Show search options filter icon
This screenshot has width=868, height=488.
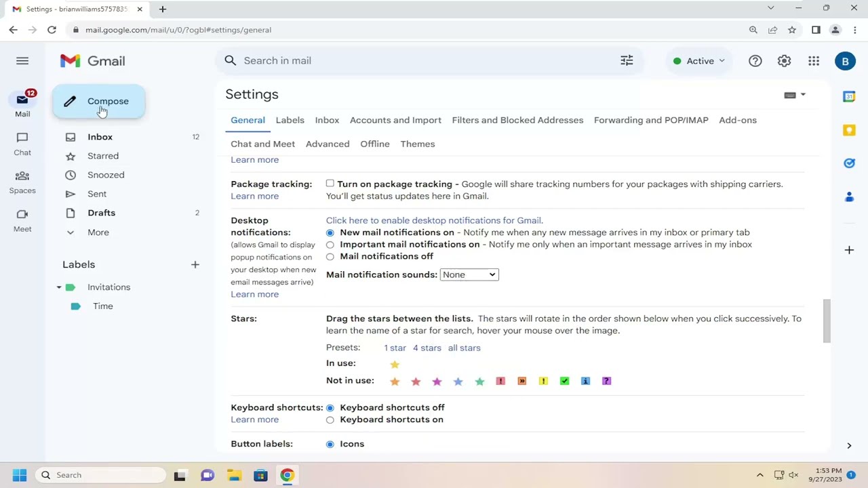627,61
